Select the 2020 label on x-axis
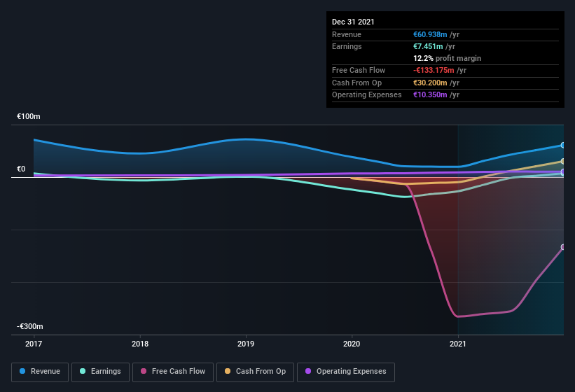The height and width of the screenshot is (392, 575). point(352,344)
